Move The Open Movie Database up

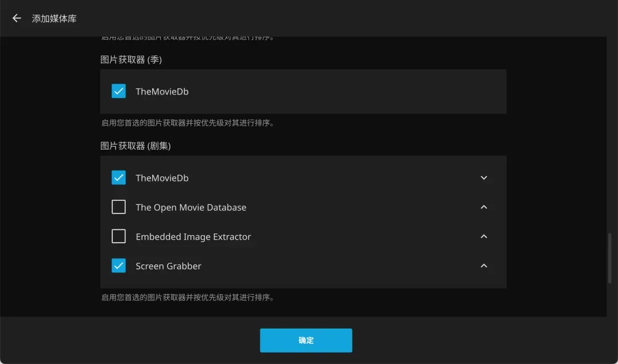[484, 207]
